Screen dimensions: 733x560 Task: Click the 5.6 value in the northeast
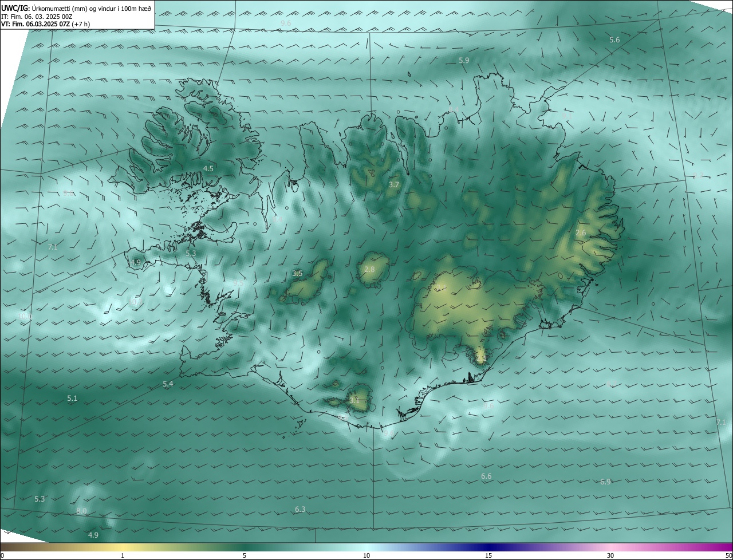click(614, 40)
